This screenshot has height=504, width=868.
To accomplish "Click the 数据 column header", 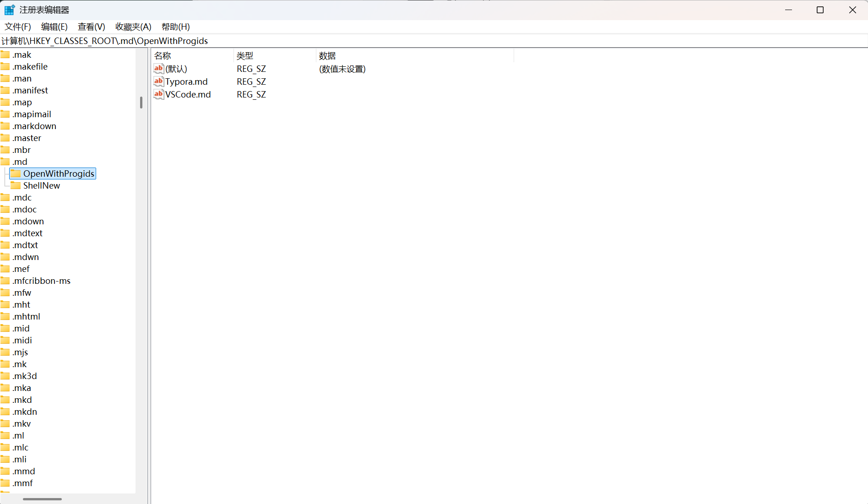I will 327,56.
